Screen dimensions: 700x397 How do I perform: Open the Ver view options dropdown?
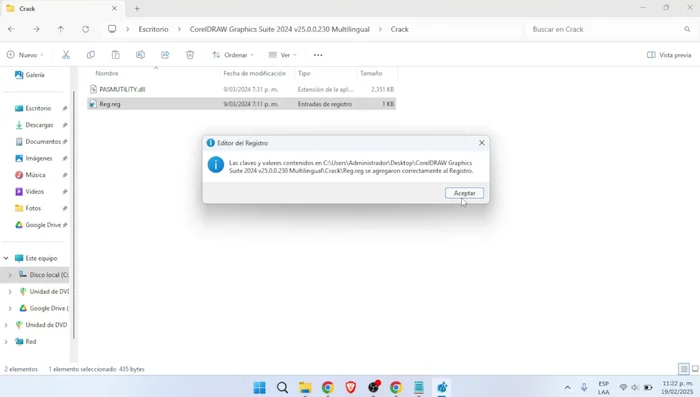click(282, 55)
